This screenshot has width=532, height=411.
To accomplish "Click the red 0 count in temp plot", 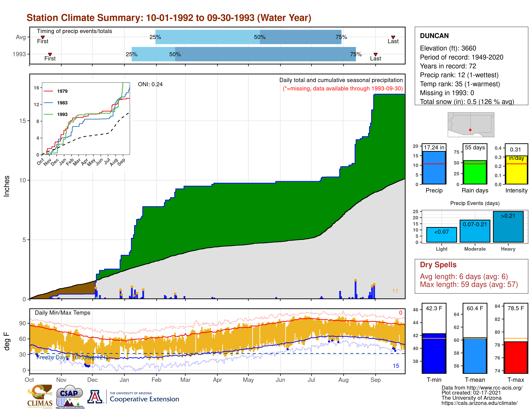I will pos(400,313).
